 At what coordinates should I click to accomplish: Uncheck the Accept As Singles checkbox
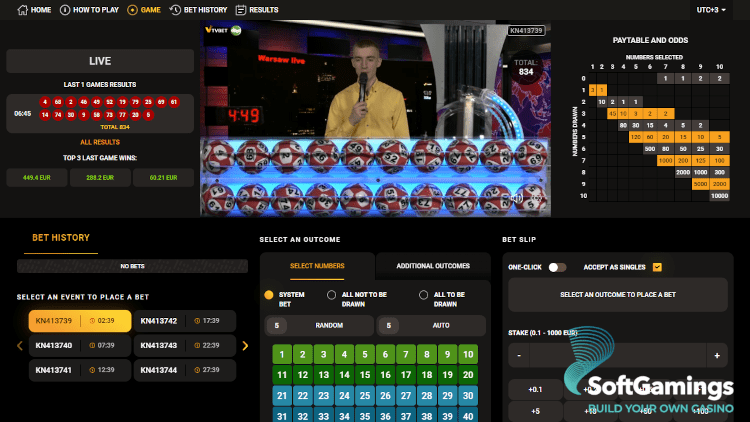[656, 267]
